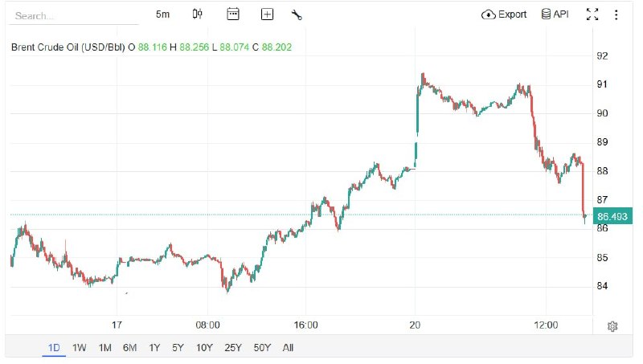Select the 6M time range

point(129,348)
